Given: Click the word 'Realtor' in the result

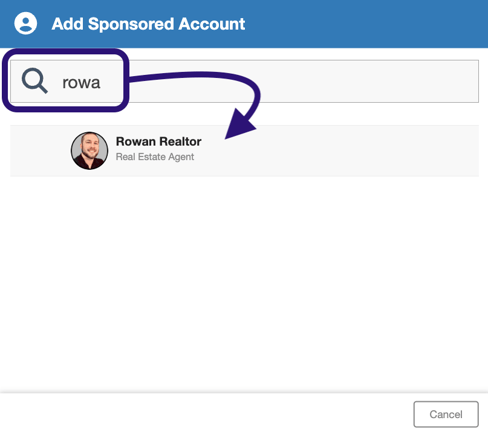Looking at the screenshot, I should point(180,141).
